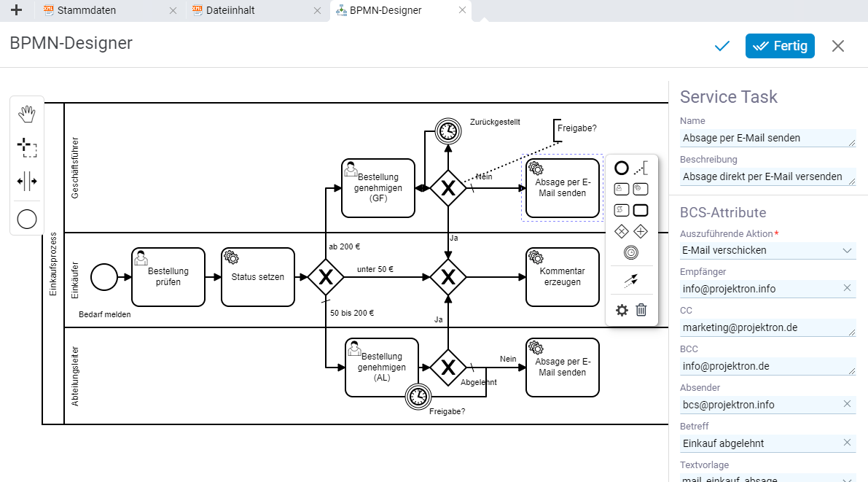Image resolution: width=868 pixels, height=482 pixels.
Task: Open the Auszuführende Aktion dropdown
Action: tap(768, 250)
